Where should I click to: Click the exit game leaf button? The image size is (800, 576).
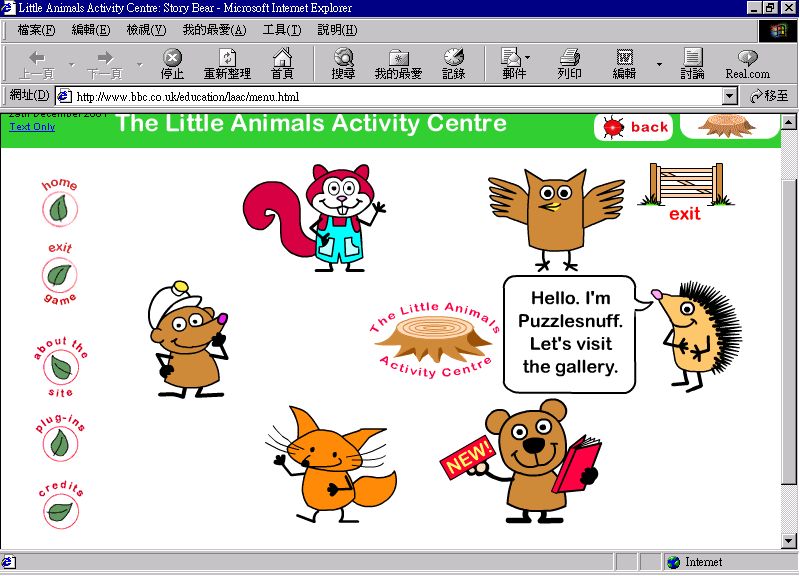click(60, 276)
